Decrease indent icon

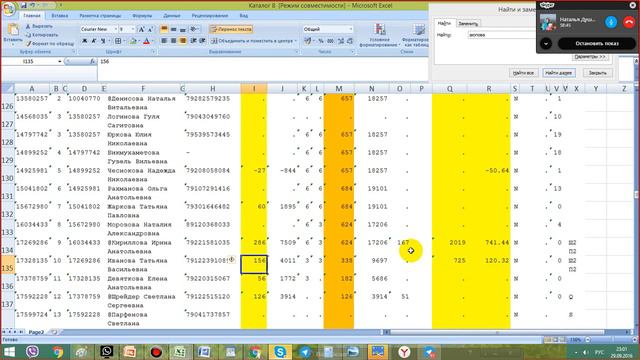click(193, 41)
